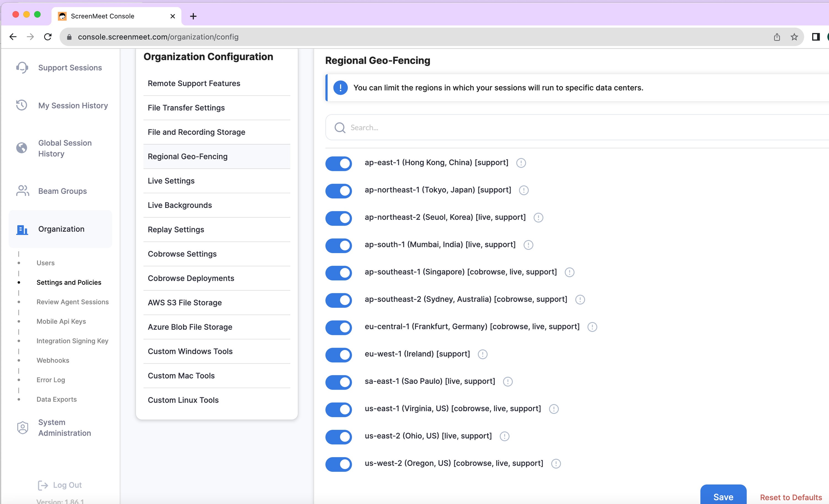Open Users under Organization

(46, 263)
